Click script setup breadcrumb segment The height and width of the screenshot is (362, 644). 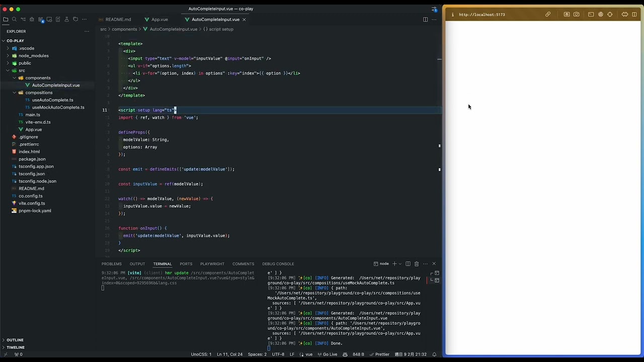click(221, 29)
